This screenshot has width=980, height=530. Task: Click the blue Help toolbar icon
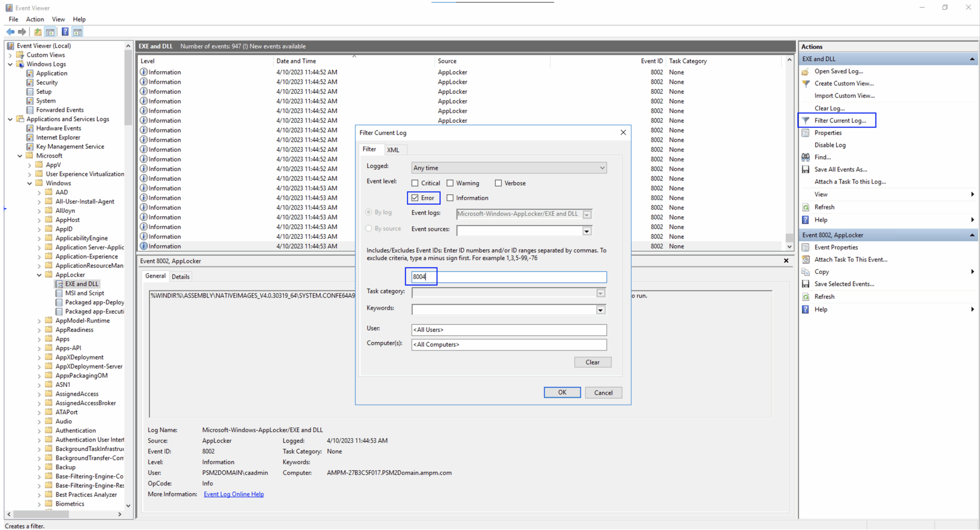coord(65,32)
